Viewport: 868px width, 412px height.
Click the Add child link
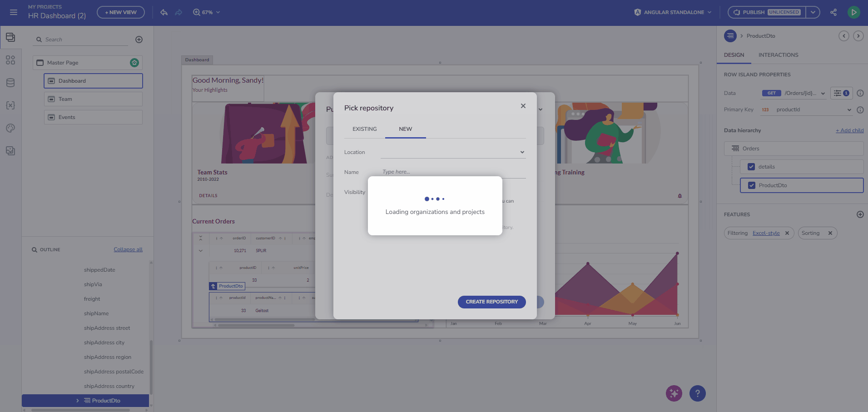pos(849,130)
